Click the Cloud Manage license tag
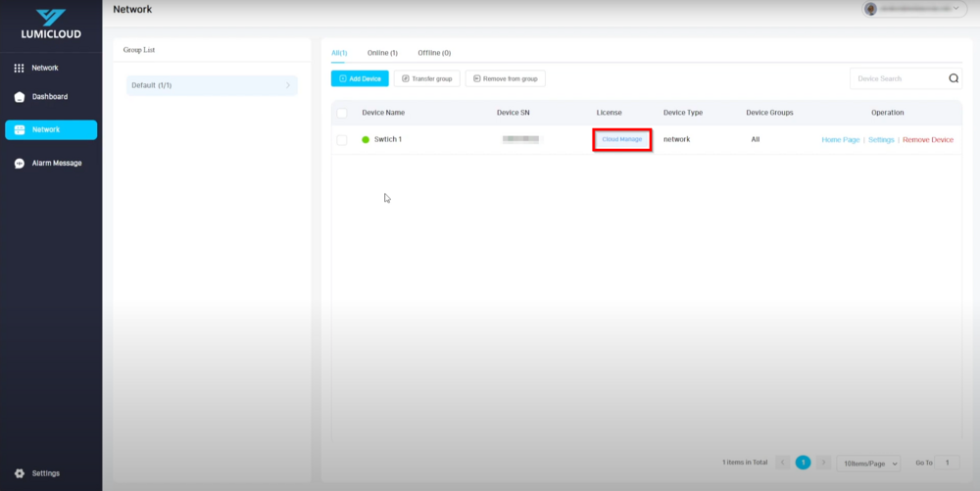980x491 pixels. [621, 139]
